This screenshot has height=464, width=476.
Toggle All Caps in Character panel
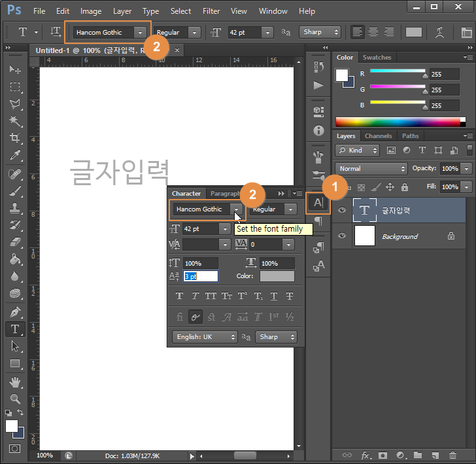[x=211, y=296]
